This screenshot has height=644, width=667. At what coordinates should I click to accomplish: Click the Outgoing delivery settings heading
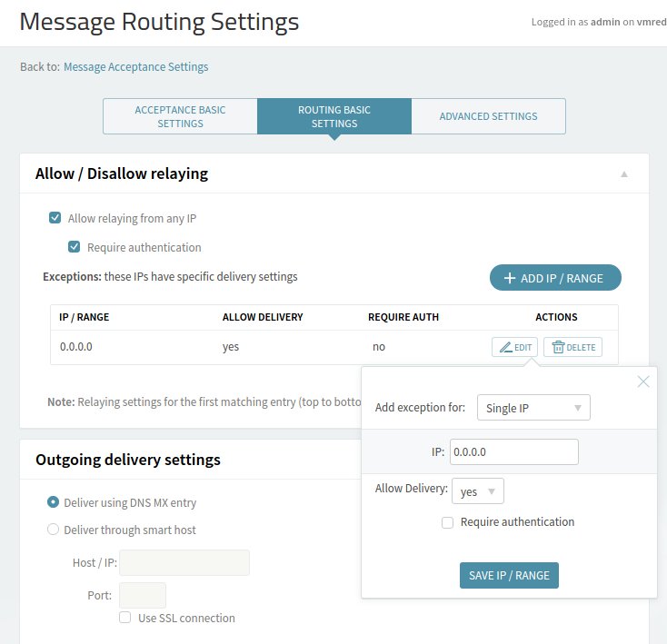(x=128, y=460)
